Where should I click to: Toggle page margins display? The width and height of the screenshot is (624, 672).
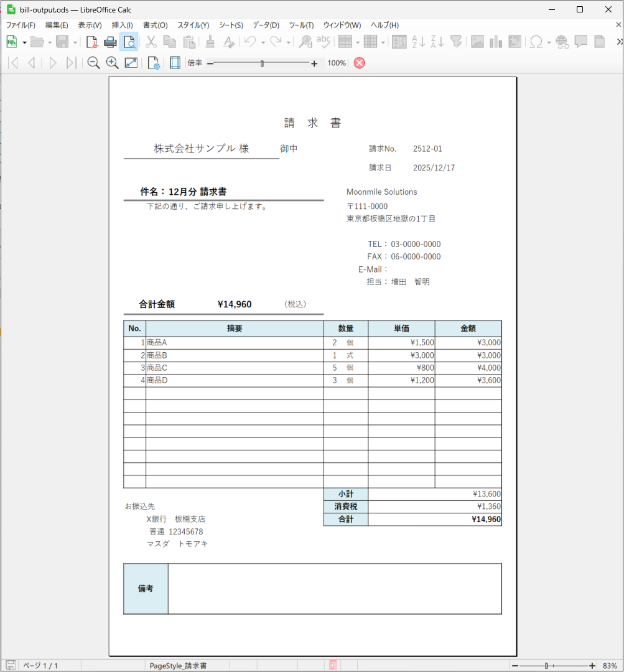(175, 63)
